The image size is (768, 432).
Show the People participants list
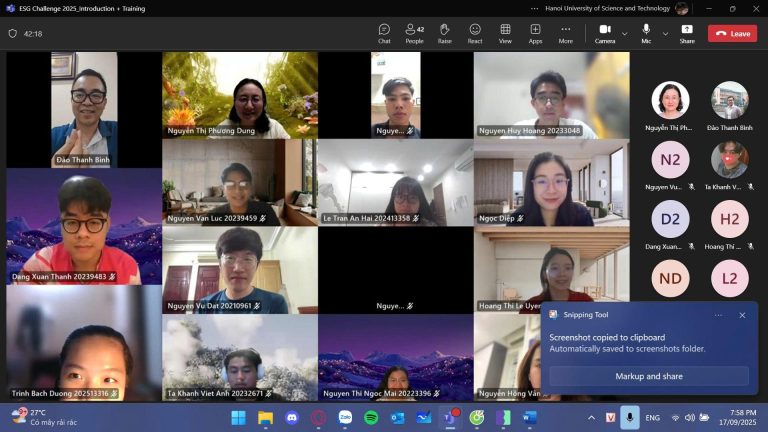[x=414, y=34]
